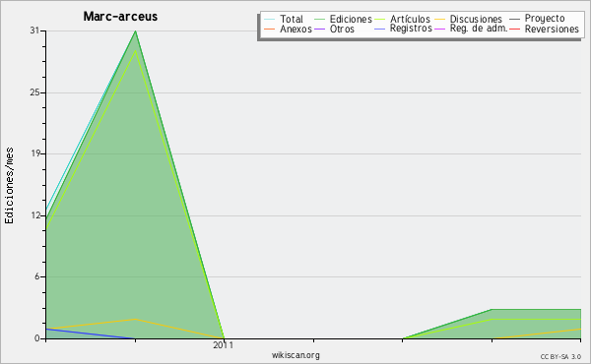Click the Proyecto legend label

click(x=545, y=19)
